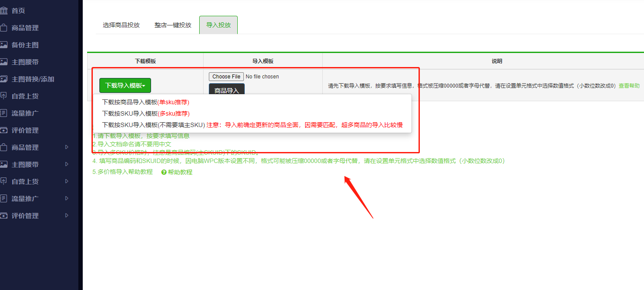Switch to the 整店一键投放 tab
The height and width of the screenshot is (290, 644).
[173, 25]
